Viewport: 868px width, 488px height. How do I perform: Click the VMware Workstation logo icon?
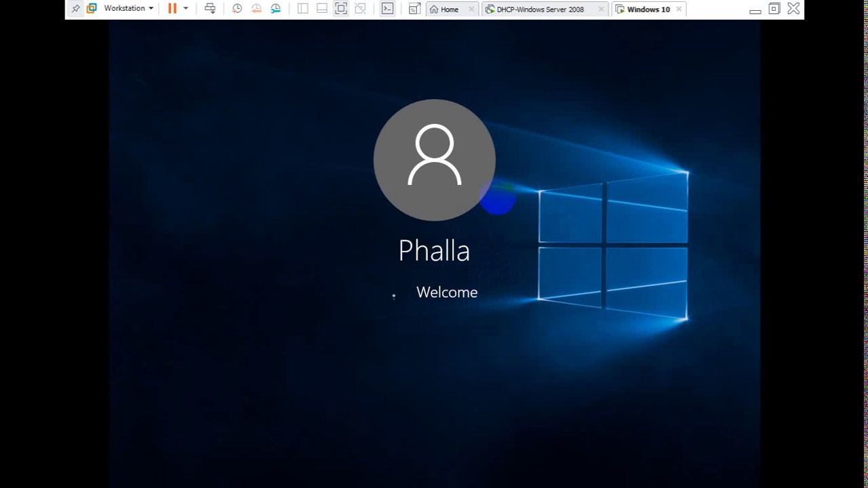tap(92, 9)
